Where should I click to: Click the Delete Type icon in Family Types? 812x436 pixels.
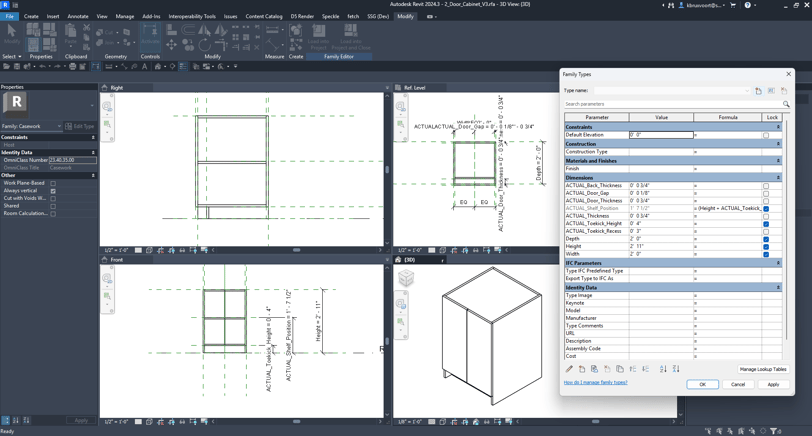click(784, 91)
